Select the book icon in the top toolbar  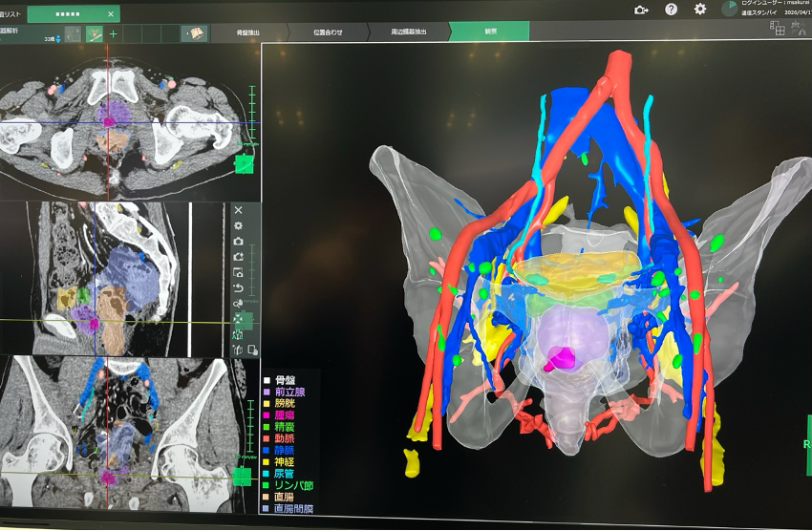195,33
